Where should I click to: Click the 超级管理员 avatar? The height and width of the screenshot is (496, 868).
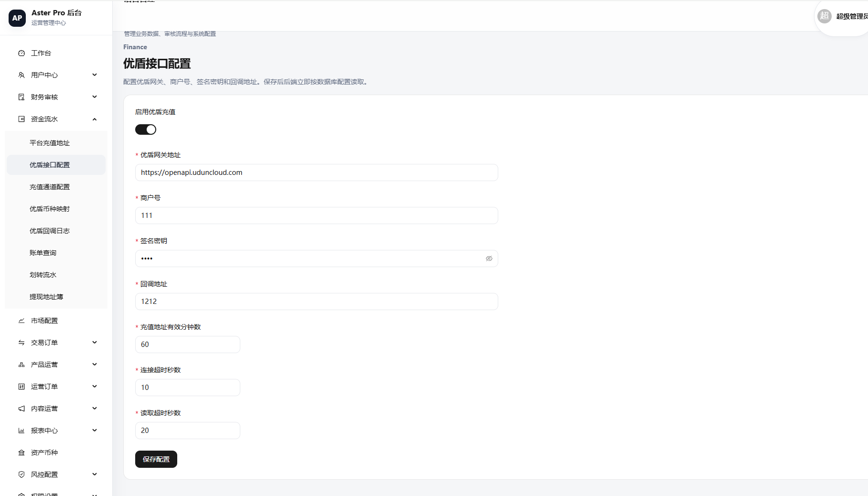tap(825, 16)
